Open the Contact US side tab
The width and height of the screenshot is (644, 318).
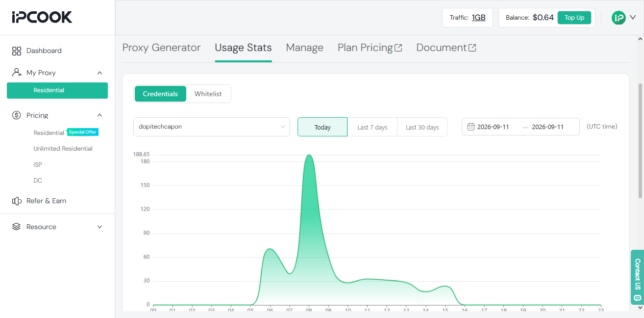(637, 277)
